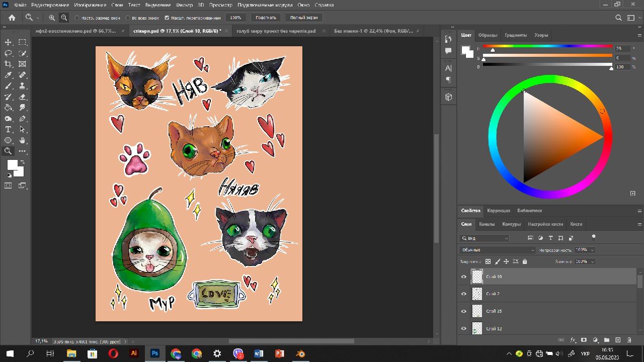Toggle visibility of layer Слой 15
644x362 pixels.
463,311
